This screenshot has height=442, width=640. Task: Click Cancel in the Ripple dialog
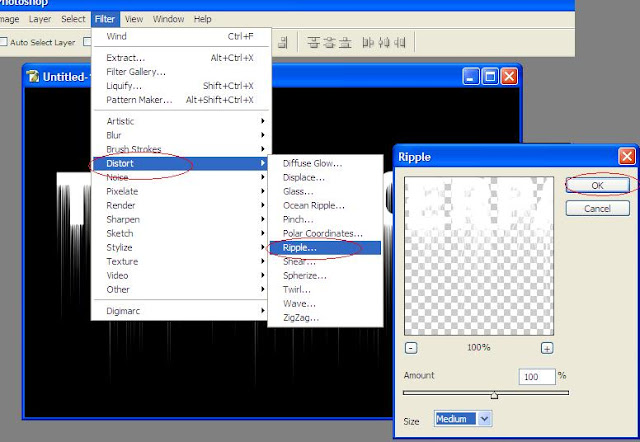click(598, 209)
